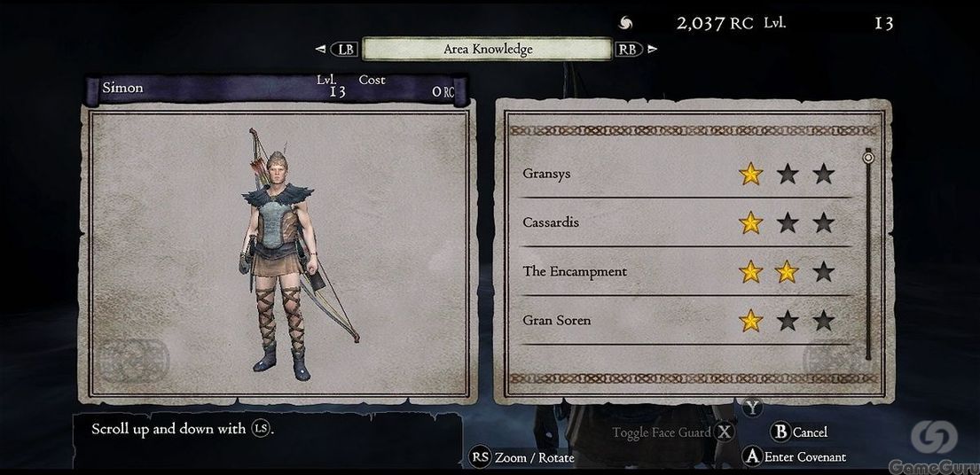Click the rift crystal swirl icon
This screenshot has height=475, width=980.
pyautogui.click(x=625, y=23)
